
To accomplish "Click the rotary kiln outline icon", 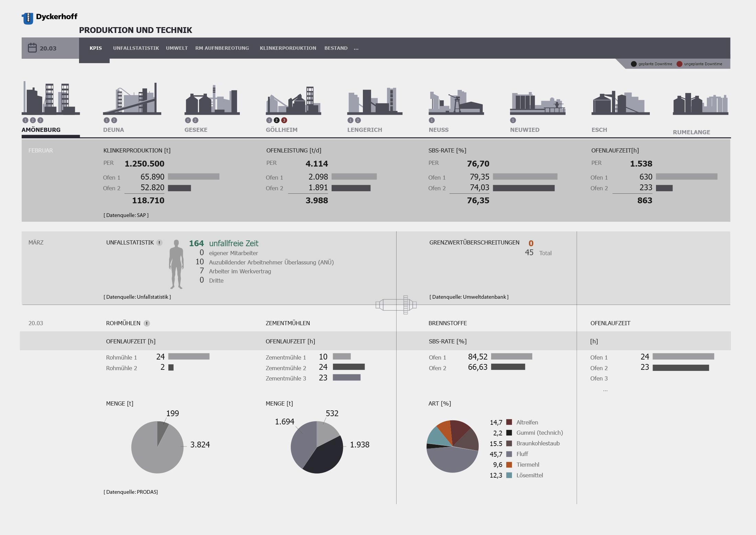I will click(x=396, y=305).
